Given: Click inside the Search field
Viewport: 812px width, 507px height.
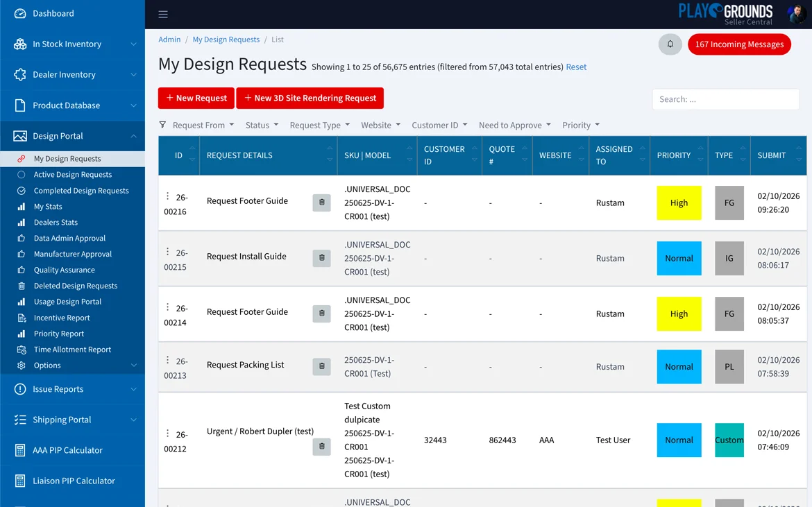Looking at the screenshot, I should click(x=725, y=98).
